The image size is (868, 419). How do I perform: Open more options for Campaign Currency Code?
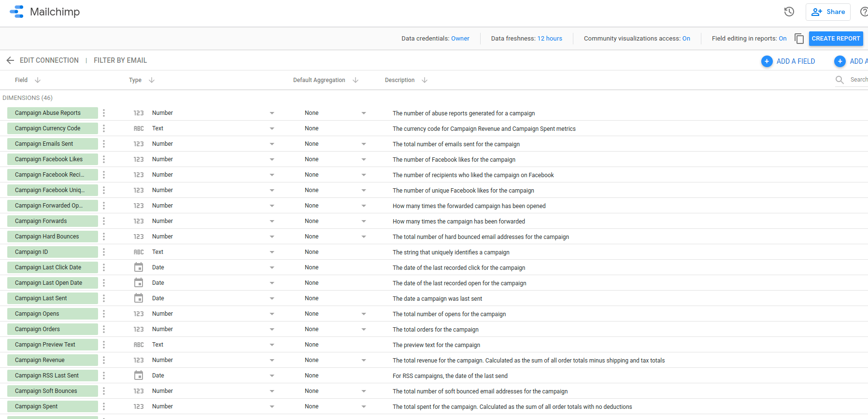tap(104, 128)
